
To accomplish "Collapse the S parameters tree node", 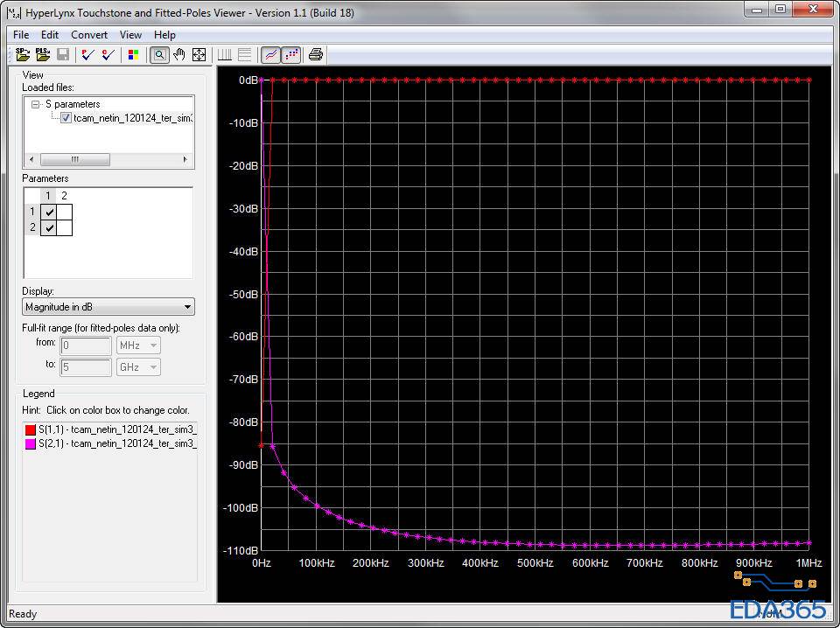I will 36,104.
